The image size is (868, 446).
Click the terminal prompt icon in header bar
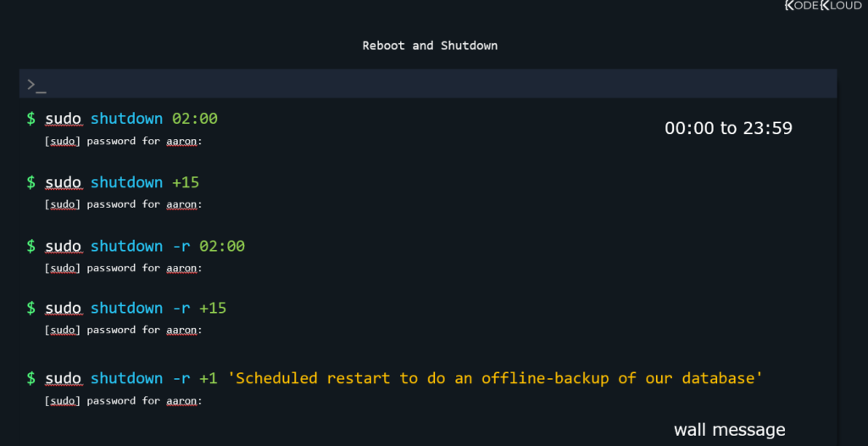[36, 84]
